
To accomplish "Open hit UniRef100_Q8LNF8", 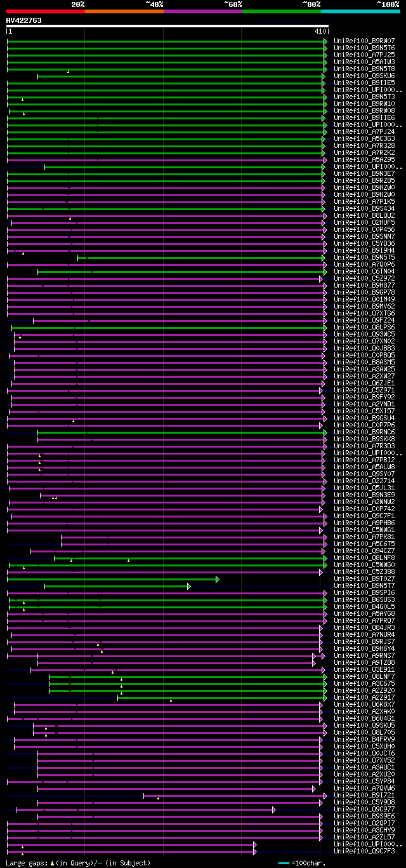I will click(x=364, y=558).
